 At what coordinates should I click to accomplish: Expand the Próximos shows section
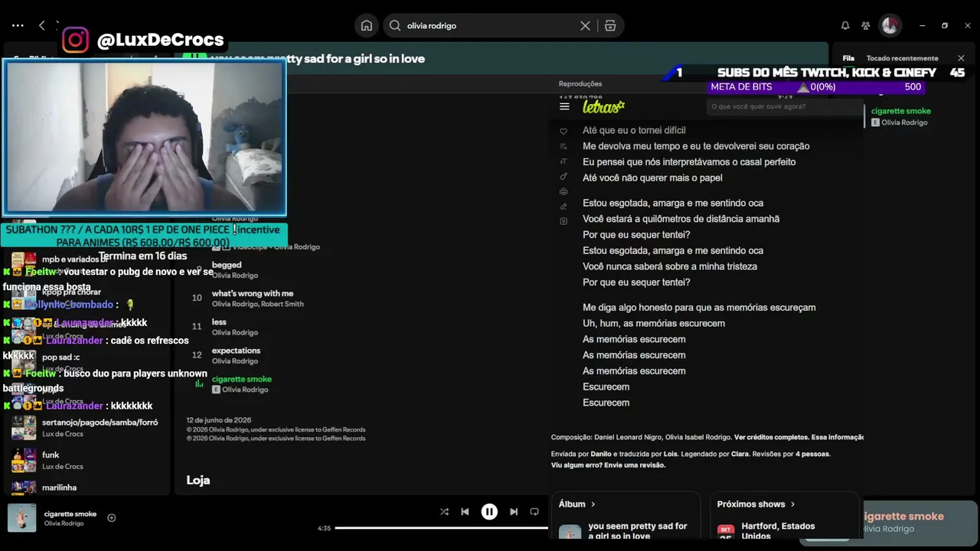[756, 504]
